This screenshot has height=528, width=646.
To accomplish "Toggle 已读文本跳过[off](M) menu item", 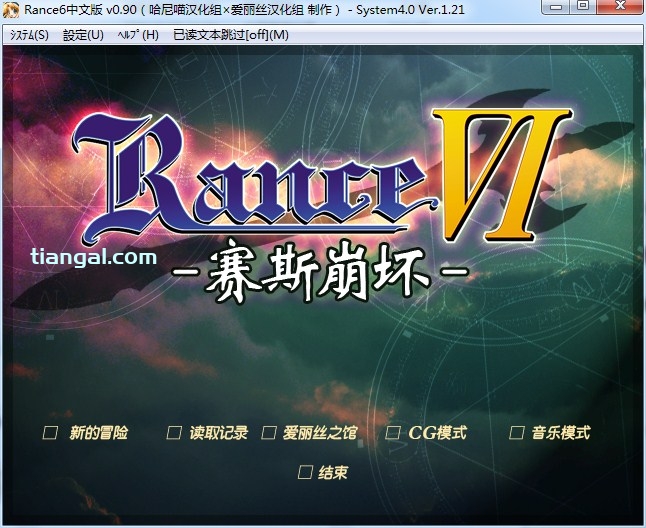I will 231,35.
